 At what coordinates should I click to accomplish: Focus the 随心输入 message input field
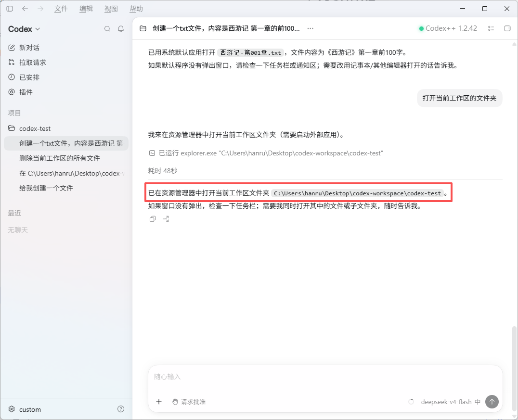[325, 377]
